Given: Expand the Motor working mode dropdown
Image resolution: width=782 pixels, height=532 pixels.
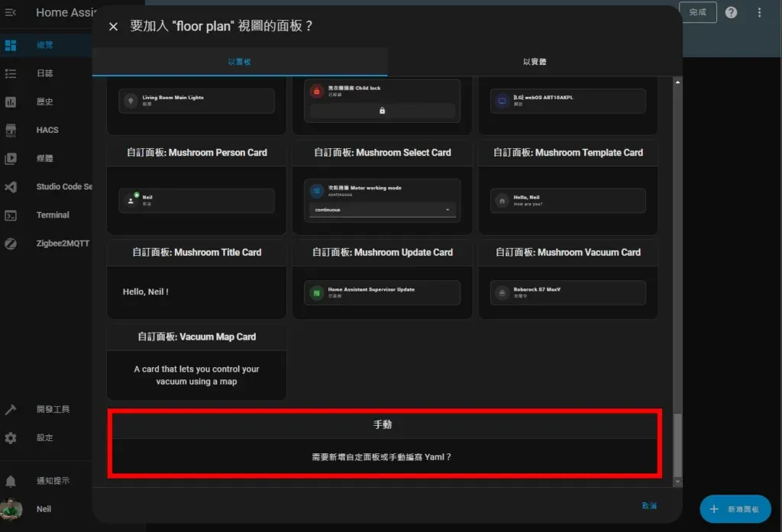Looking at the screenshot, I should click(x=382, y=210).
